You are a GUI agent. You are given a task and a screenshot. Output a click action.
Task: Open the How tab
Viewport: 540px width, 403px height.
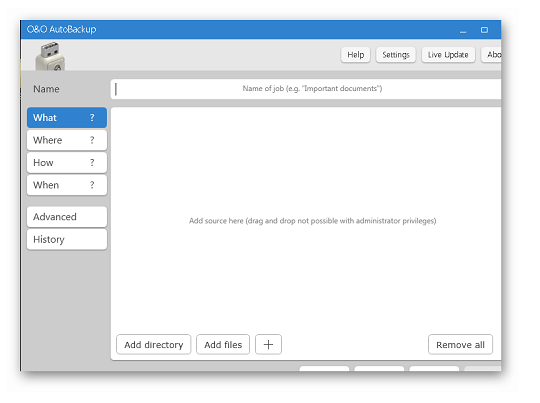(67, 162)
